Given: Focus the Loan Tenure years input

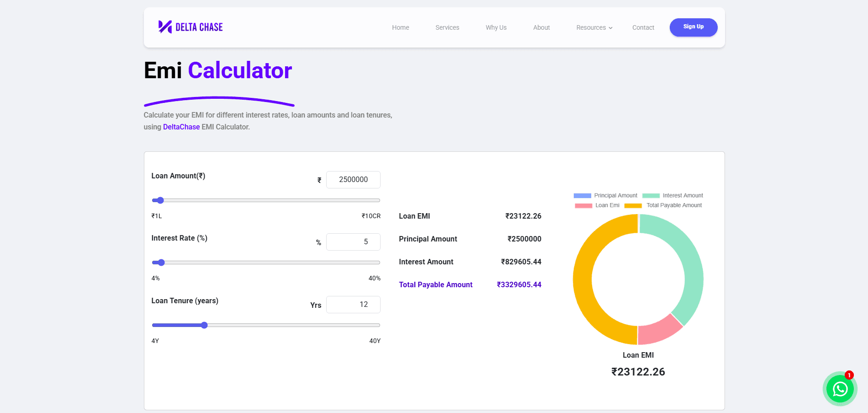Looking at the screenshot, I should 353,305.
